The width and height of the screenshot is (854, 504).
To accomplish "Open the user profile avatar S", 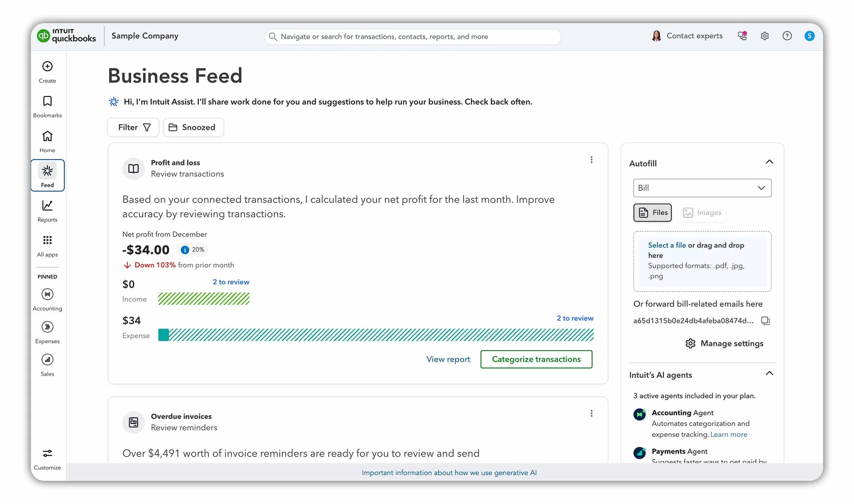I will click(809, 36).
